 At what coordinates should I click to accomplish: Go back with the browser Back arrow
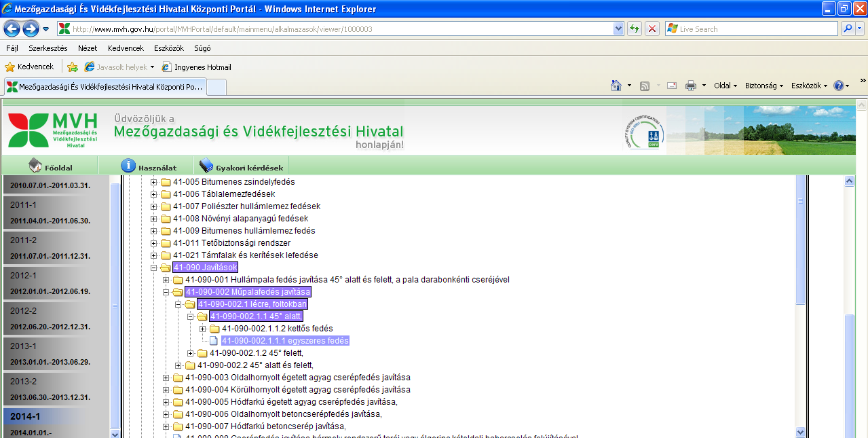pos(12,29)
